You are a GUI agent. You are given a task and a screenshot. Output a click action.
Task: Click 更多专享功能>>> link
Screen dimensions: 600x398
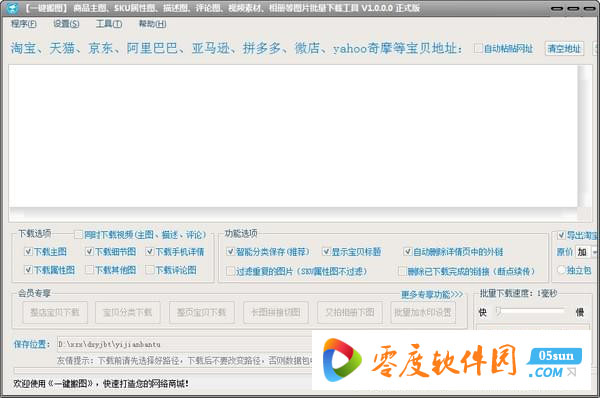tap(432, 295)
